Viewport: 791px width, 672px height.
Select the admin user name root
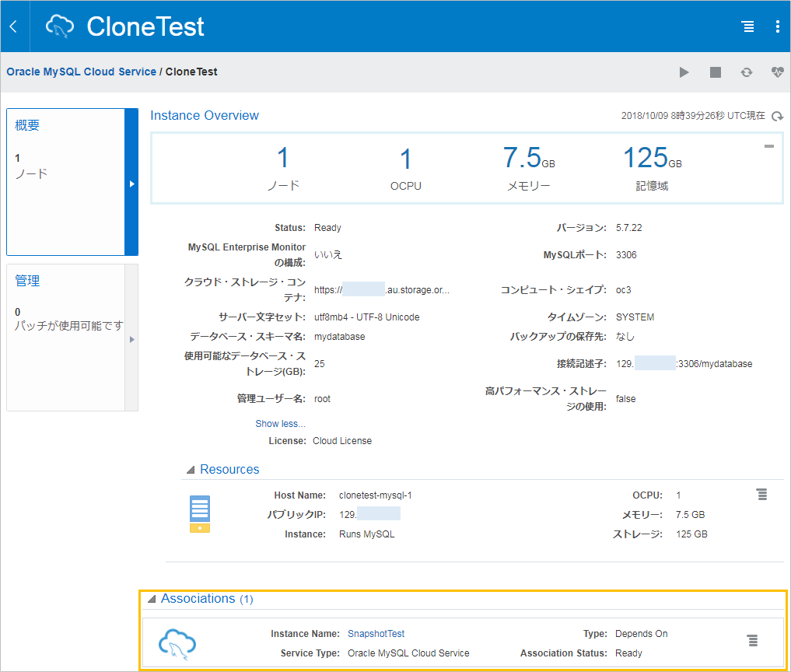click(322, 398)
